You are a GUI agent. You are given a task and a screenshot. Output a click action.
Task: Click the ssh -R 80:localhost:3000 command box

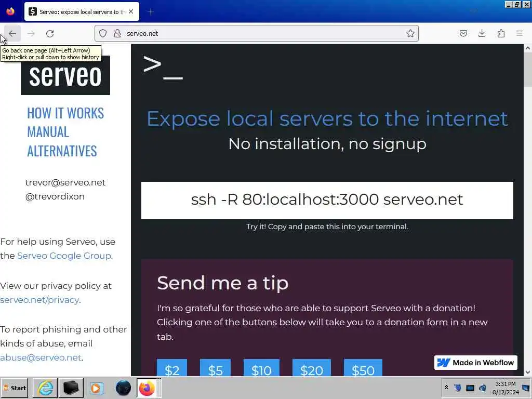point(327,201)
